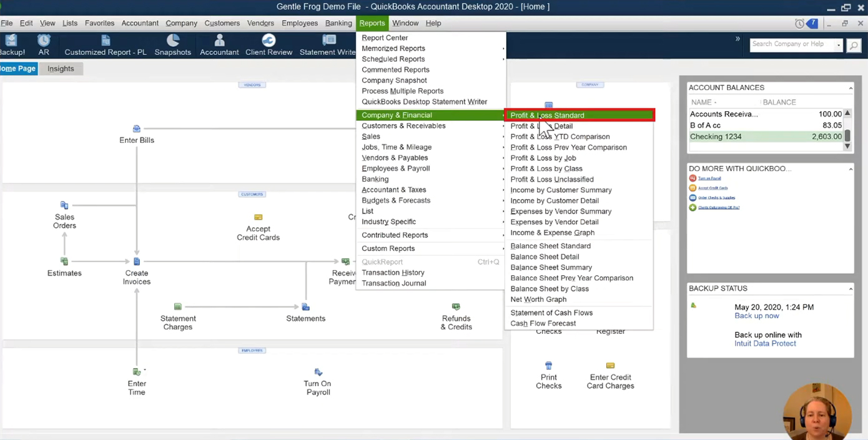Collapse the Backup Status panel

click(850, 289)
